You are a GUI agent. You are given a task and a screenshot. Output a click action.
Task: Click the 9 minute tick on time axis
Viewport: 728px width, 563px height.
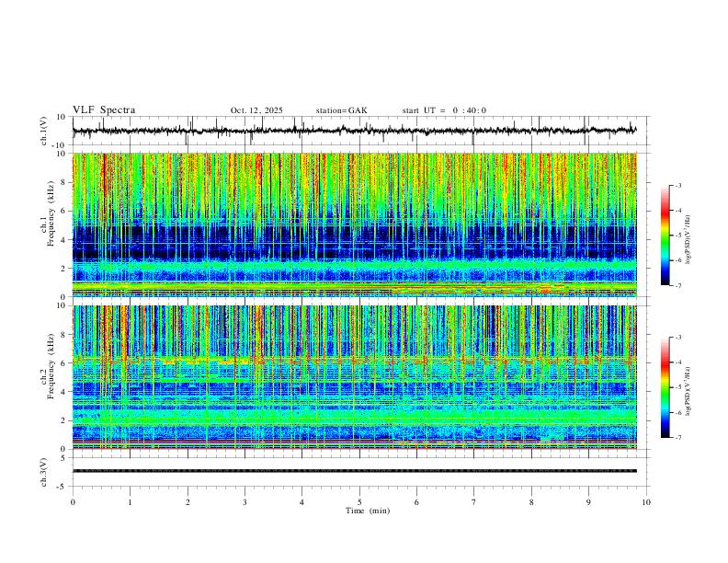pos(588,502)
